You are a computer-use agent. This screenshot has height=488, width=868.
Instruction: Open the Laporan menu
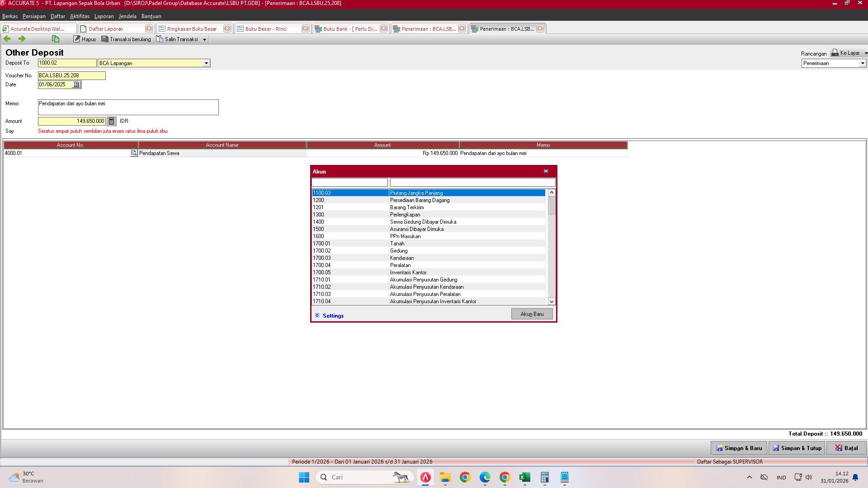coord(104,16)
